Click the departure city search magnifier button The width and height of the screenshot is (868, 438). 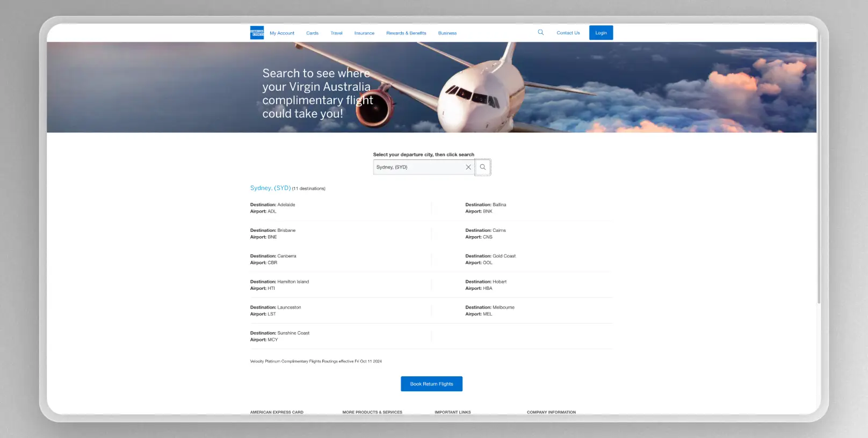483,167
